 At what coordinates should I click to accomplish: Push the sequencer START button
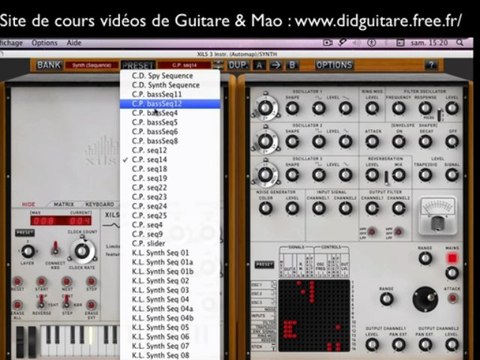pyautogui.click(x=41, y=282)
